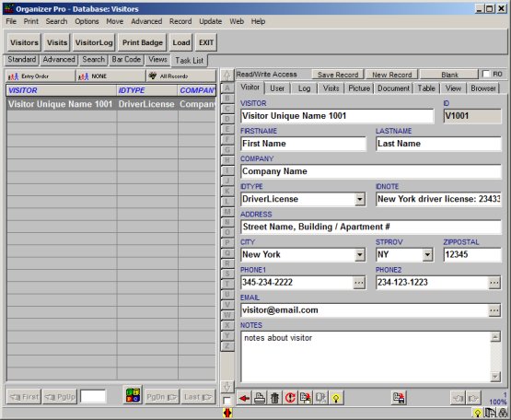511x420 pixels.
Task: Click the IDTYPE column header
Action: pyautogui.click(x=147, y=90)
